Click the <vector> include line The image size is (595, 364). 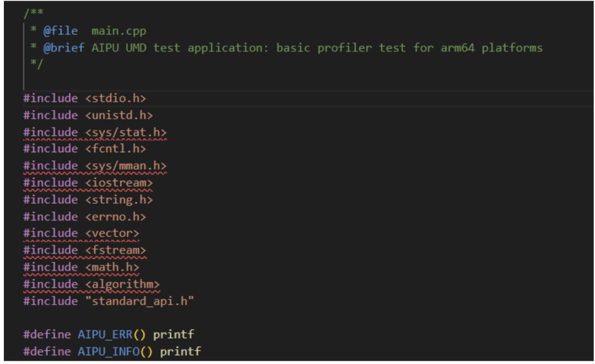(81, 233)
